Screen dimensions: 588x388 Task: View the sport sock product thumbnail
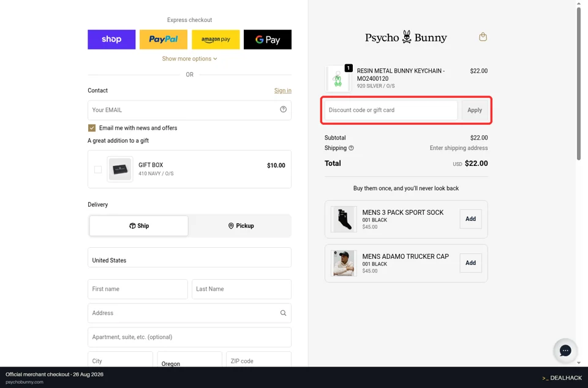[344, 219]
